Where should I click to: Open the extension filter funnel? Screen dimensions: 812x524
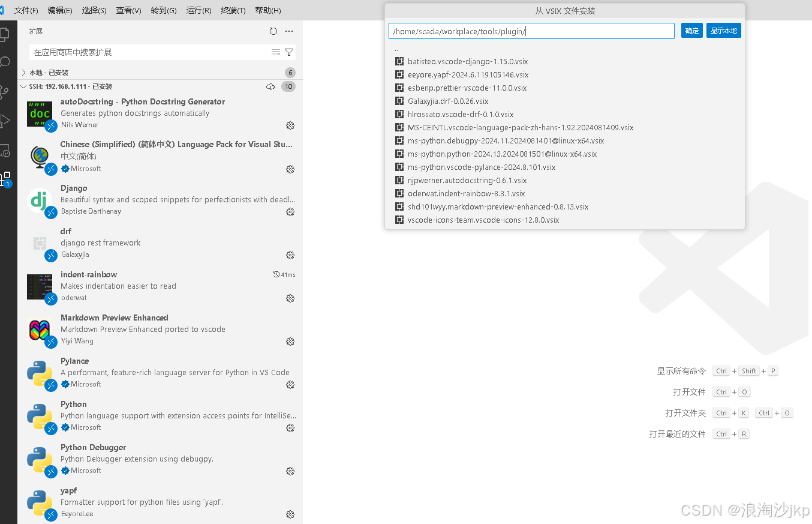click(x=289, y=52)
